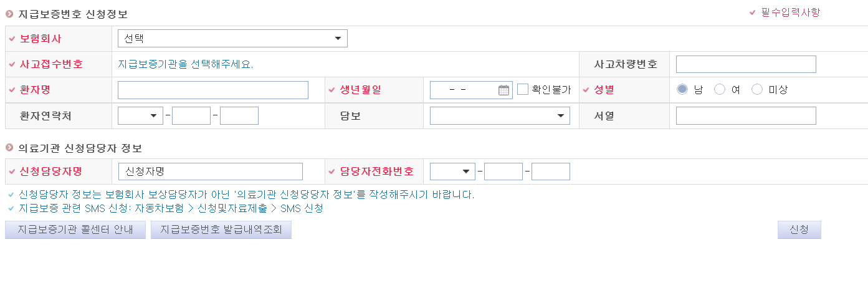Viewport: 868px width, 305px height.
Task: Click 지급보증기관 콜센터 안내 button
Action: [x=75, y=230]
